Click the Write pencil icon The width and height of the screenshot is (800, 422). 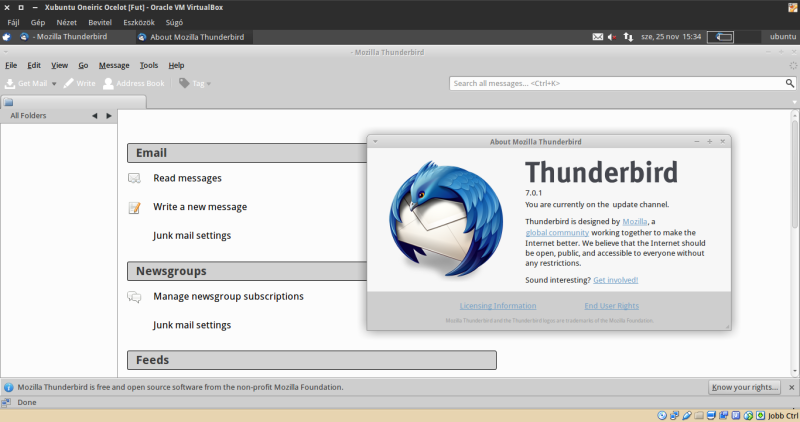point(68,83)
